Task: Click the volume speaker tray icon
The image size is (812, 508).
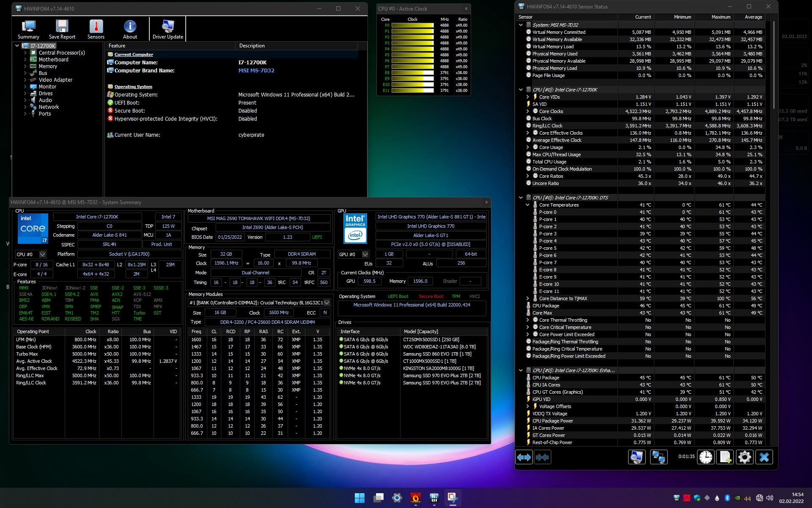Action: (x=770, y=498)
